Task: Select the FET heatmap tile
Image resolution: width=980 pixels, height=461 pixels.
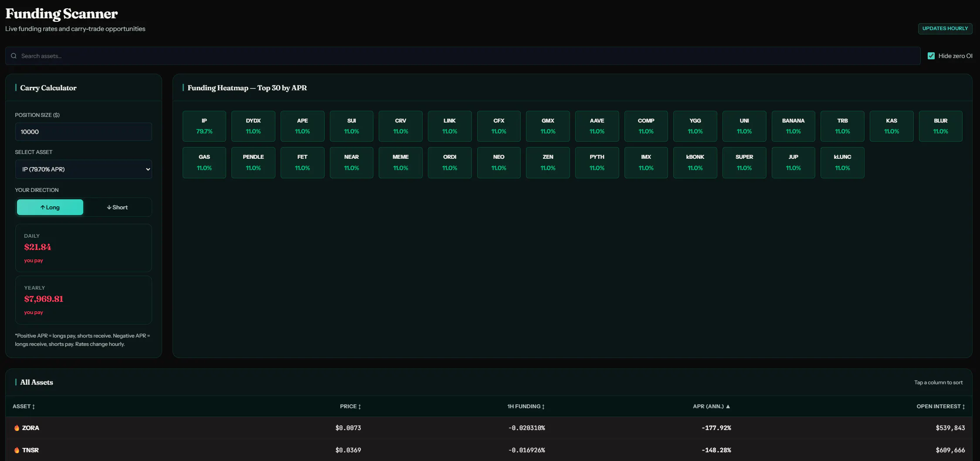Action: tap(302, 163)
